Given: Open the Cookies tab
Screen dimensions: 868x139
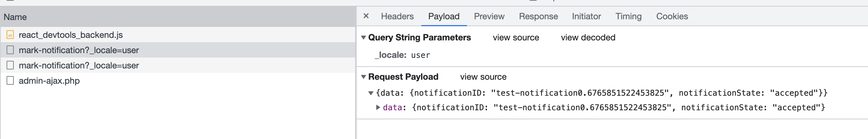Looking at the screenshot, I should (672, 16).
